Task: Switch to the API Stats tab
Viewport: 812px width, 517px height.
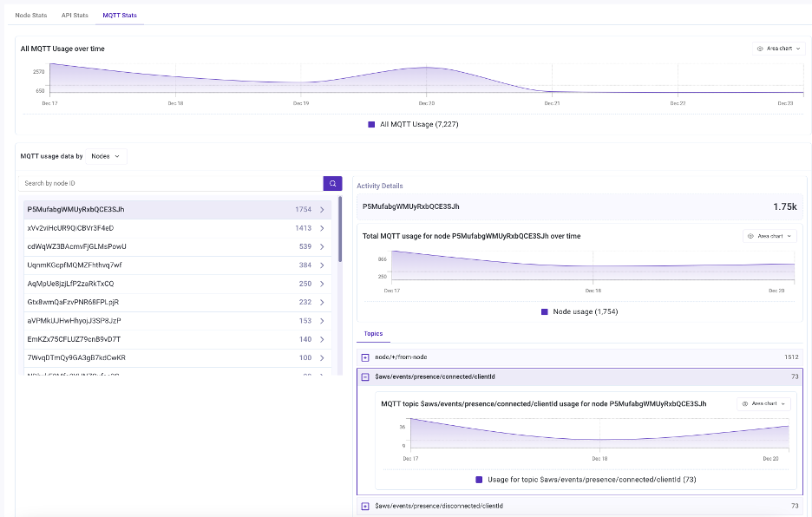Action: coord(75,16)
